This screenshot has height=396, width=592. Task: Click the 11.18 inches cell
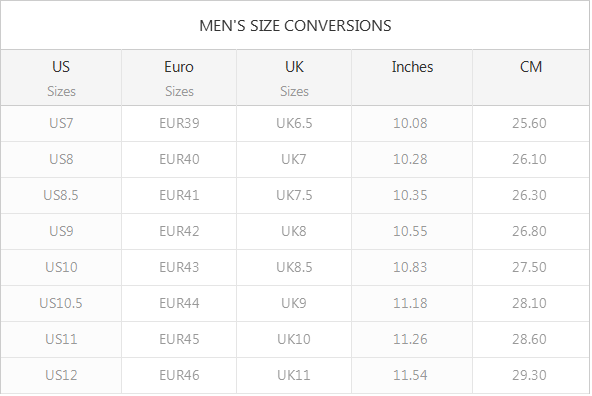pos(412,304)
